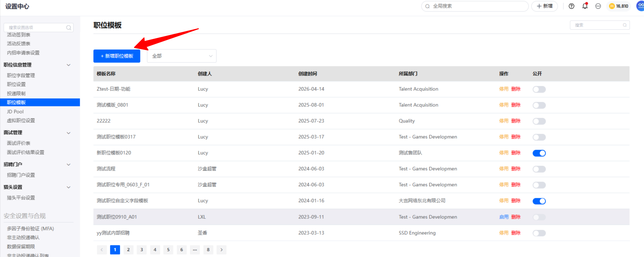Open 数据保留期限 in the sidebar

[x=21, y=247]
